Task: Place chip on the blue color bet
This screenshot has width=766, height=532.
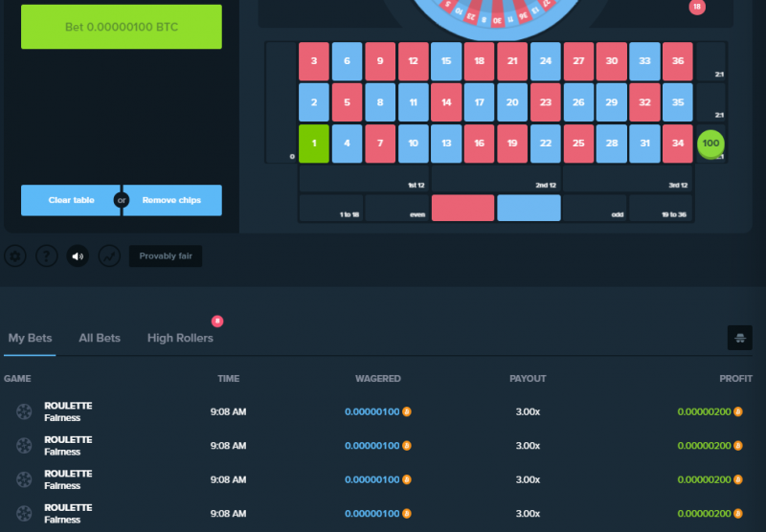Action: 529,208
